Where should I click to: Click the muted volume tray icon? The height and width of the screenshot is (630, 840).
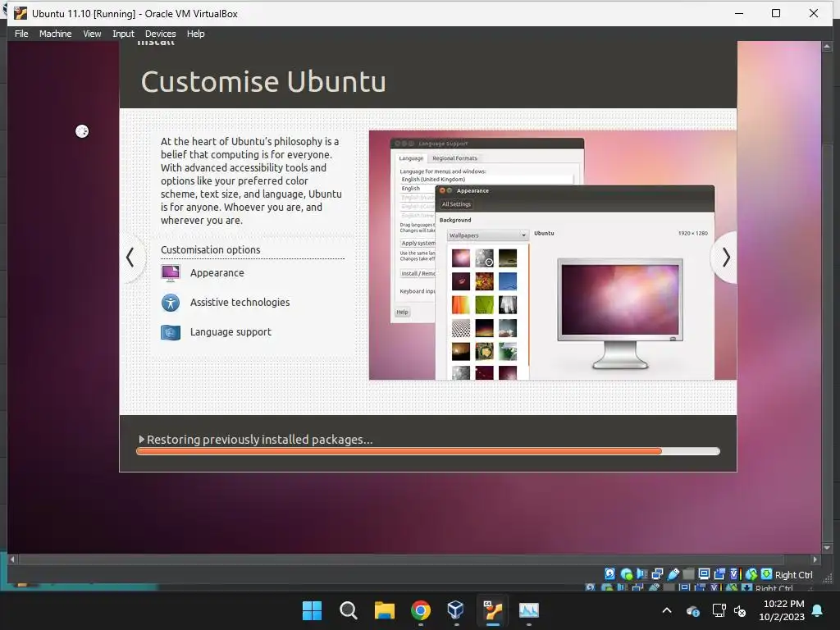pyautogui.click(x=740, y=610)
